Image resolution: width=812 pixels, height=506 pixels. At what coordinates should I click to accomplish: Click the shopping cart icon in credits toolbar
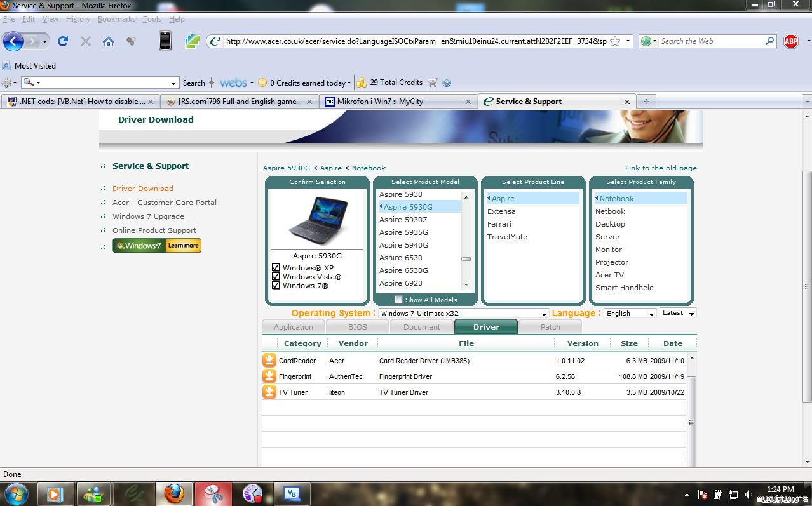coord(433,83)
